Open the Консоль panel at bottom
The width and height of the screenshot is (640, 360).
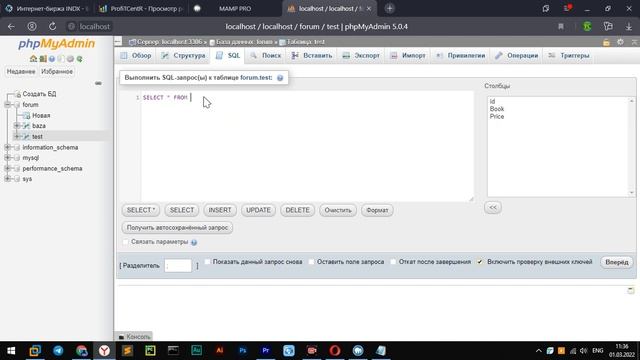click(x=134, y=337)
